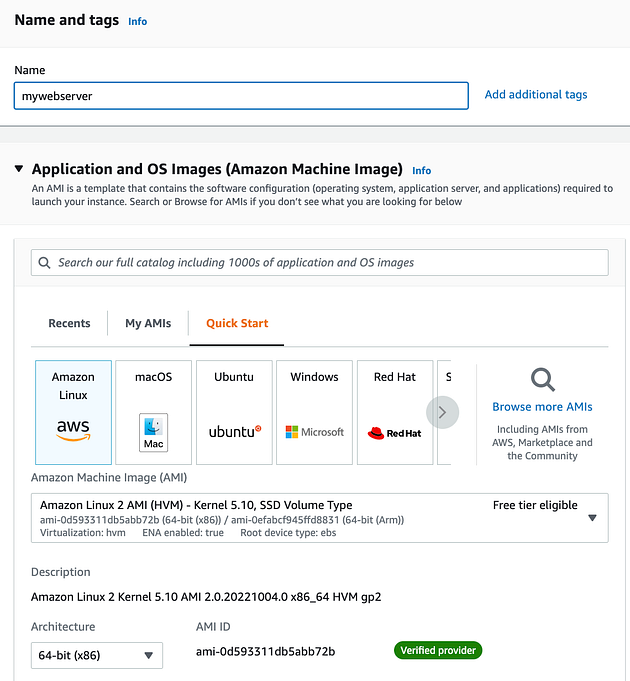Select the Quick Start tab
The image size is (630, 681).
point(237,323)
